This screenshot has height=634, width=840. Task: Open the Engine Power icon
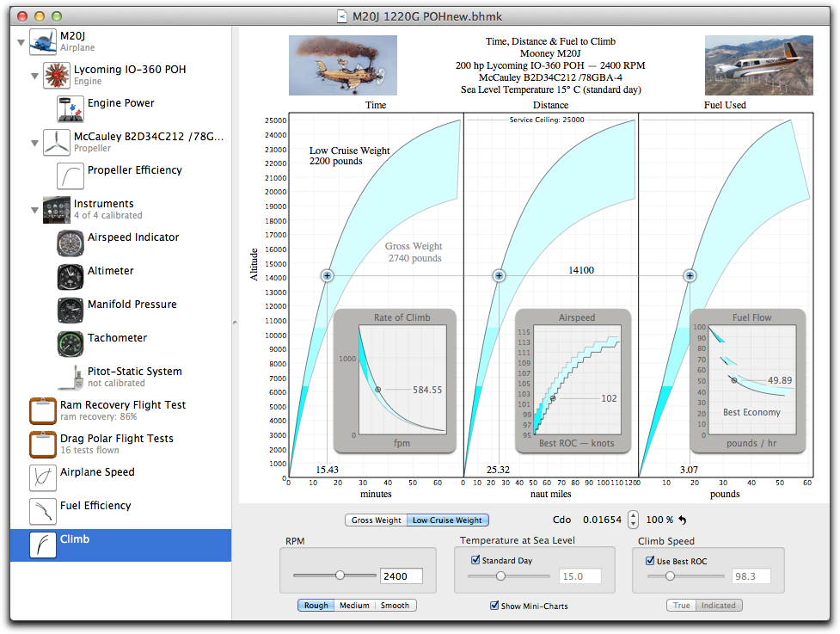(x=71, y=108)
